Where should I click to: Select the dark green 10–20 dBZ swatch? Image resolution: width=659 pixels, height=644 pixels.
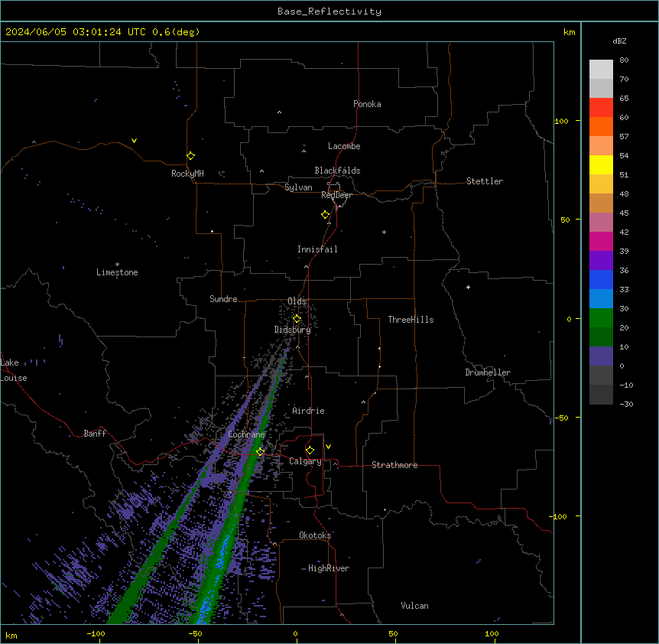pyautogui.click(x=601, y=337)
